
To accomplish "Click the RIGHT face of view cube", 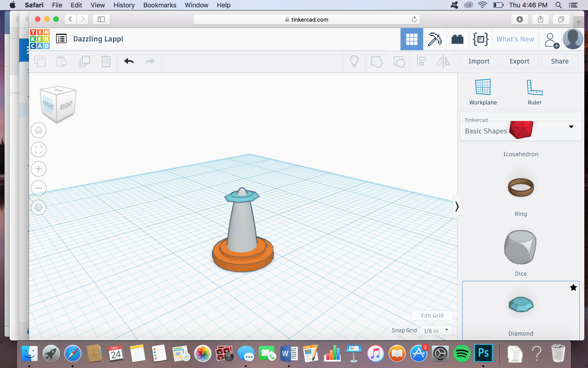I will [66, 105].
